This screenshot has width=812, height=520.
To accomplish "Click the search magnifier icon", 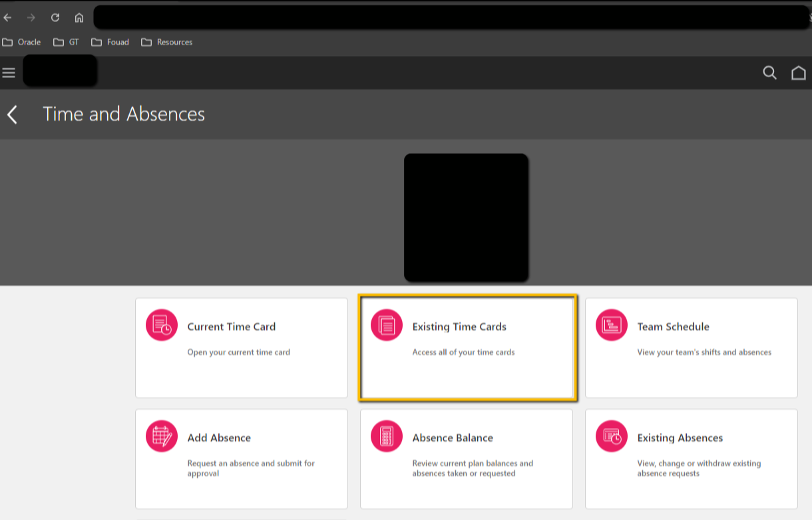I will (x=769, y=73).
